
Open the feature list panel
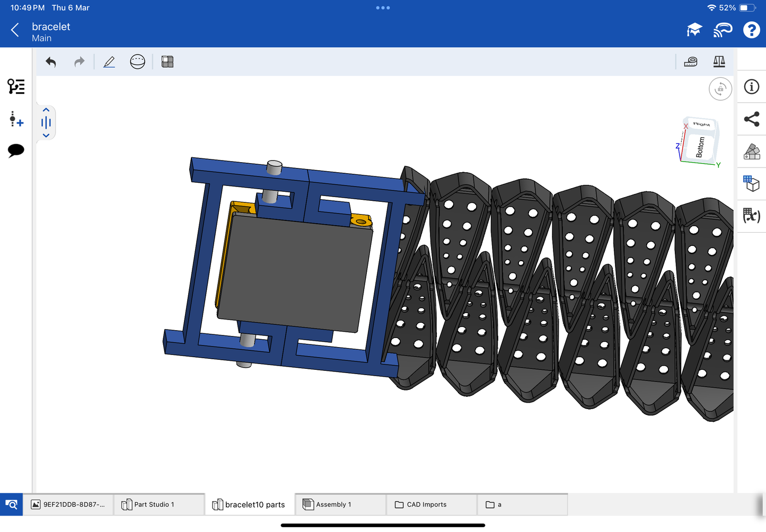pyautogui.click(x=16, y=86)
